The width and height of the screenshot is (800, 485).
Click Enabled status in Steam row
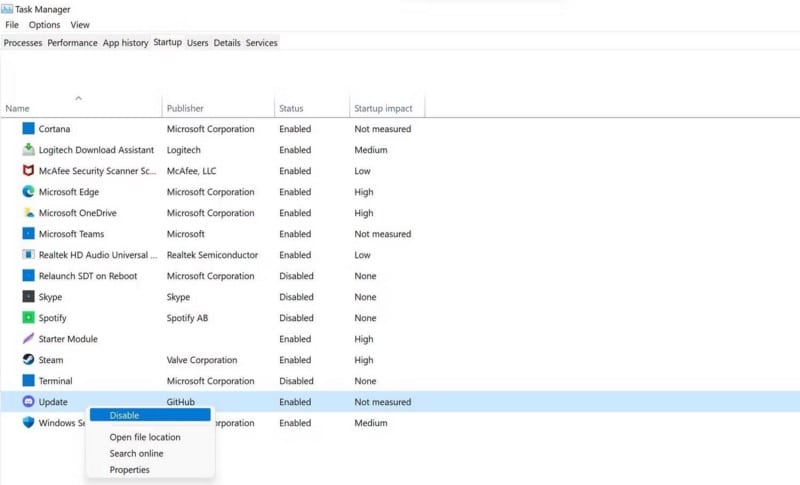[295, 360]
